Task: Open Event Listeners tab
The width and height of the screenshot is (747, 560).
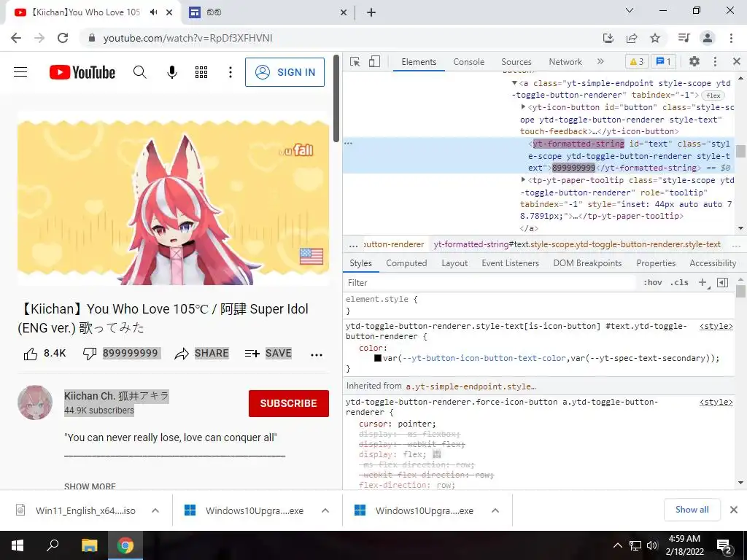Action: click(510, 263)
